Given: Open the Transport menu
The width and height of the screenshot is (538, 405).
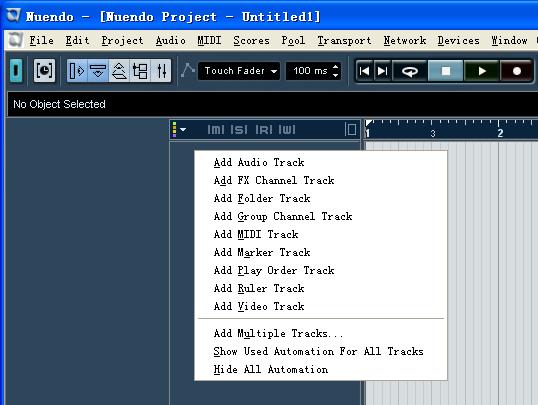Looking at the screenshot, I should coord(344,40).
